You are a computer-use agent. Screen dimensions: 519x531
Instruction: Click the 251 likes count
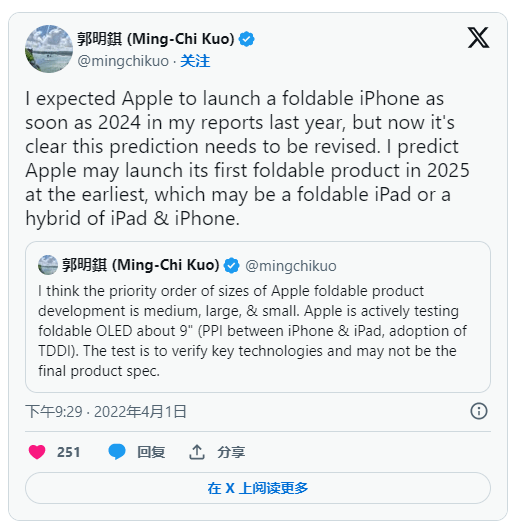coord(68,452)
